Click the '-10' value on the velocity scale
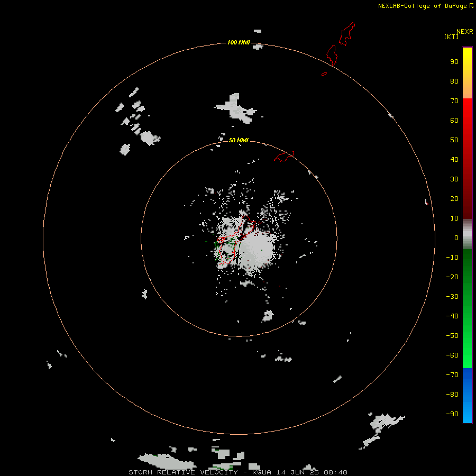 [452, 258]
